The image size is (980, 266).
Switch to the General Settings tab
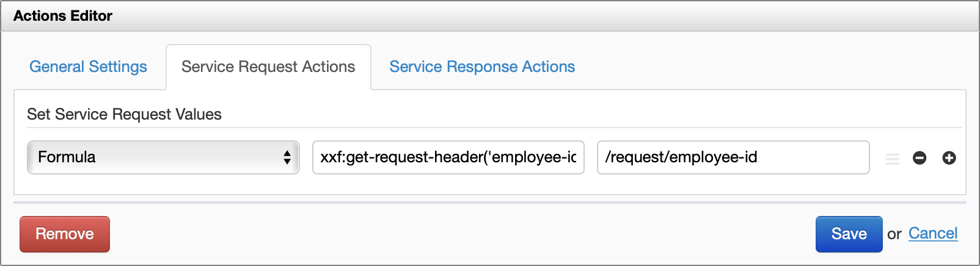coord(88,66)
